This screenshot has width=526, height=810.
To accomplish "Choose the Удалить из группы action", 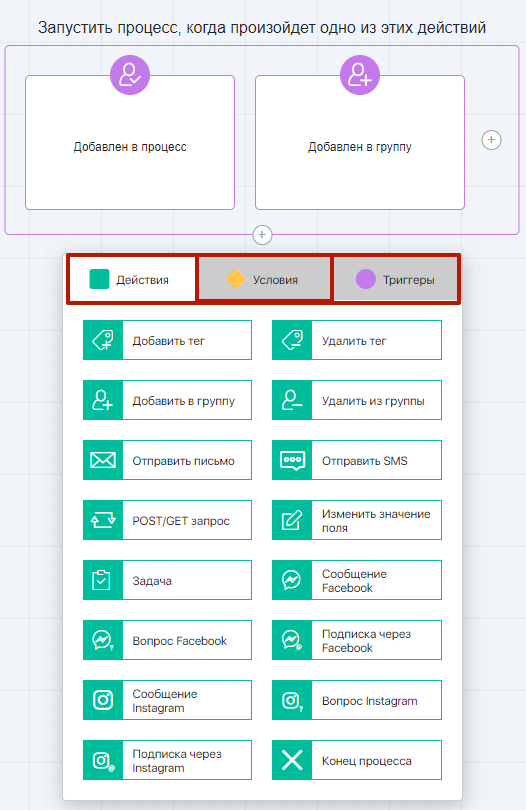I will click(x=357, y=400).
